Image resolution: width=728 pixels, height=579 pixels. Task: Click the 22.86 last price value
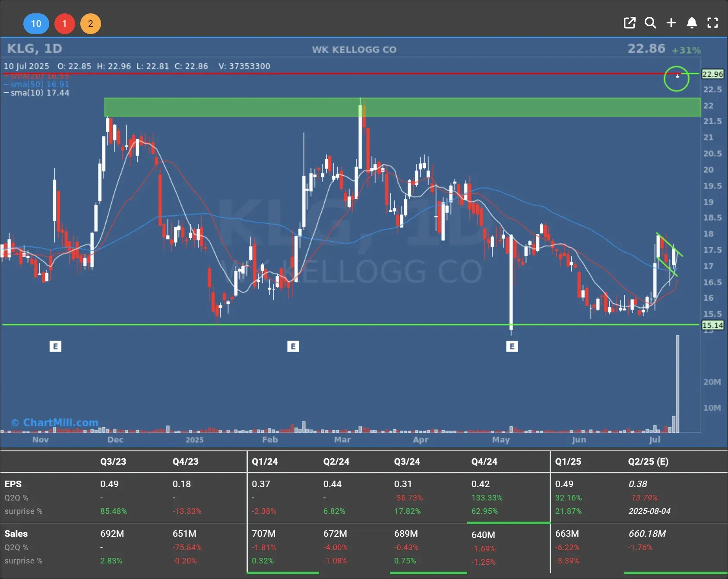[x=646, y=48]
